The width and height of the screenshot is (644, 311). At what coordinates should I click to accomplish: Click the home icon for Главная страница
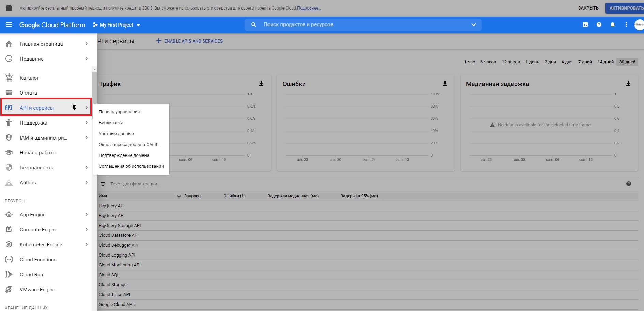coord(9,44)
